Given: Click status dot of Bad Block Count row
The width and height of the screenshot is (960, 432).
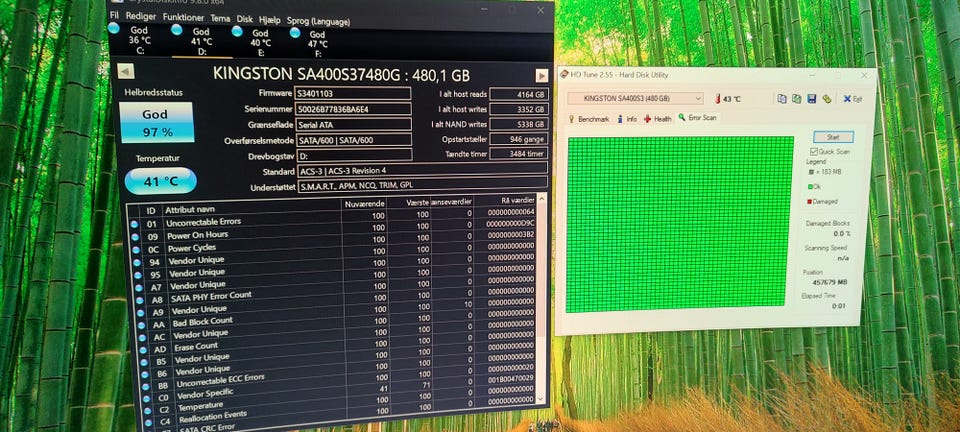Looking at the screenshot, I should pos(141,325).
